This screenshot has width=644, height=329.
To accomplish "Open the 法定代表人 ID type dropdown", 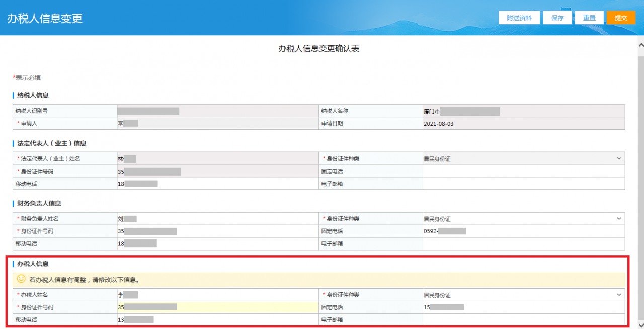I will click(x=618, y=159).
